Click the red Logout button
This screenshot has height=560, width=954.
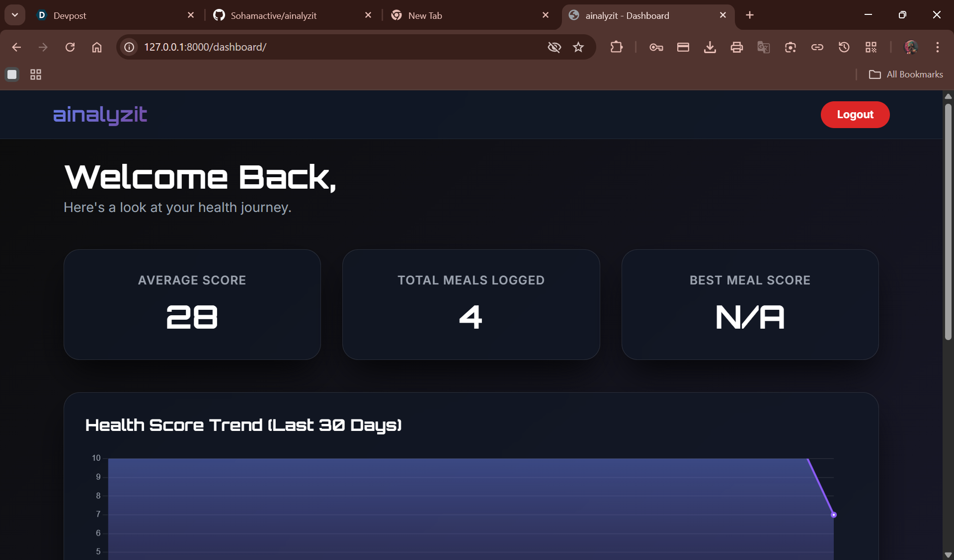tap(855, 115)
